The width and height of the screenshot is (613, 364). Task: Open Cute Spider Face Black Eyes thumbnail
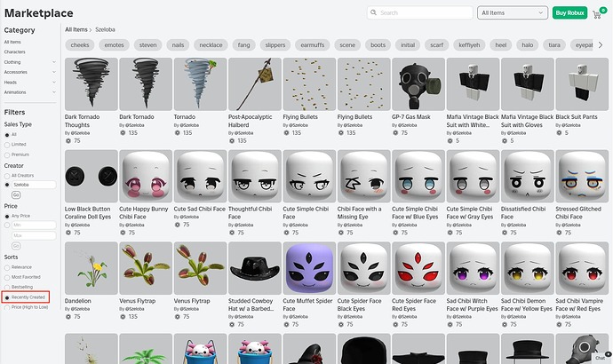point(364,268)
